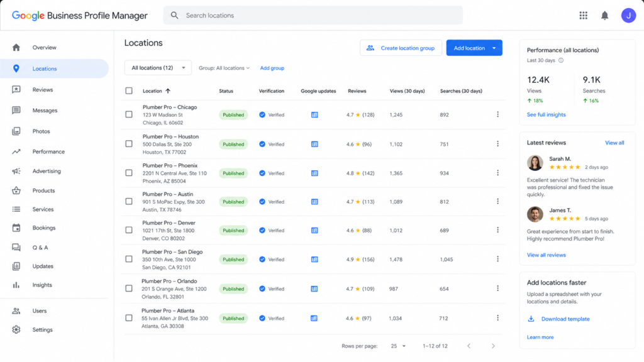Click the Messages icon in sidebar
Image resolution: width=644 pixels, height=362 pixels.
tap(16, 110)
